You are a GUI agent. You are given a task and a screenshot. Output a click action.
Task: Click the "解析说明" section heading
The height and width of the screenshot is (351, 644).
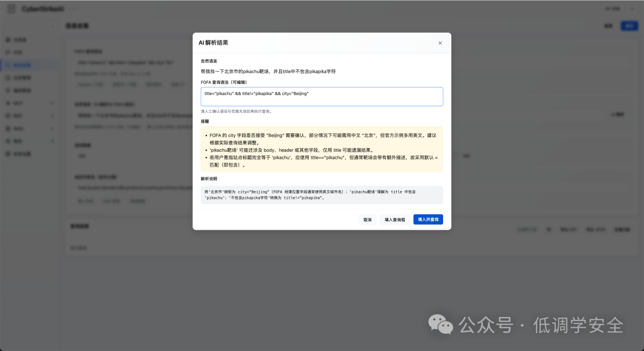(x=209, y=179)
